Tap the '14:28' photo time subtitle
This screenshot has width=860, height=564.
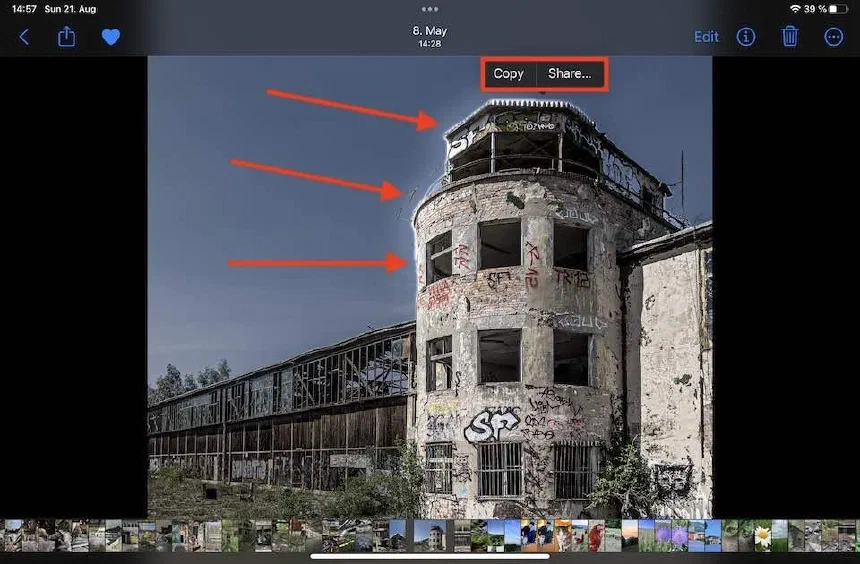(429, 43)
